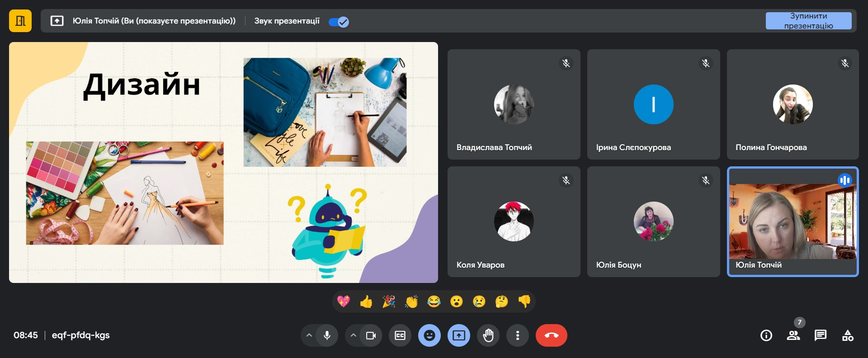
Task: Expand audio settings arrow beside microphone
Action: tap(309, 335)
